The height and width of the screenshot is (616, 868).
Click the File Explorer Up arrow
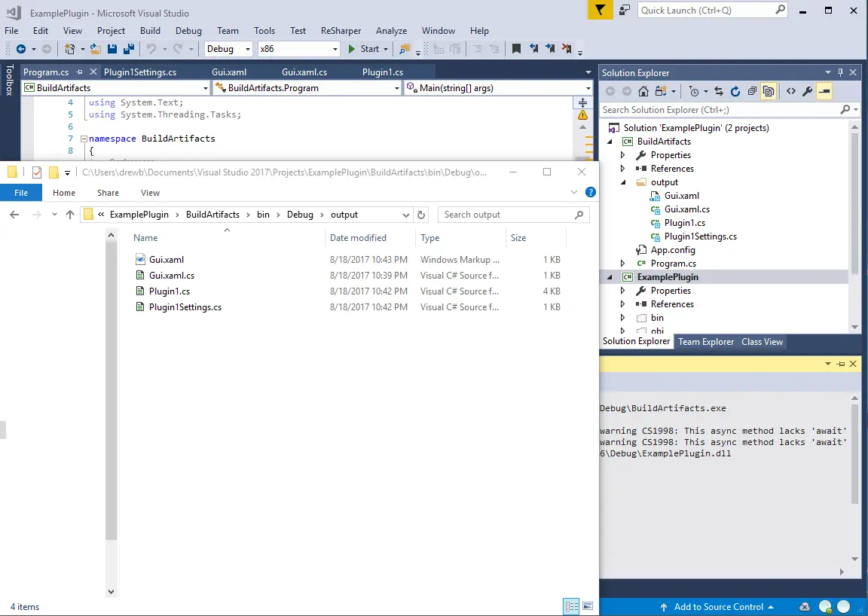point(70,215)
